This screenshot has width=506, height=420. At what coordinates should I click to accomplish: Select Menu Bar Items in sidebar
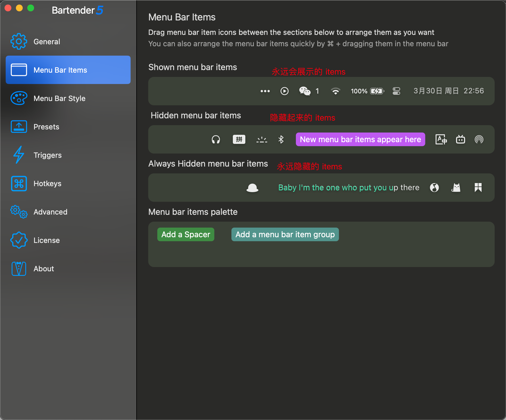point(68,70)
